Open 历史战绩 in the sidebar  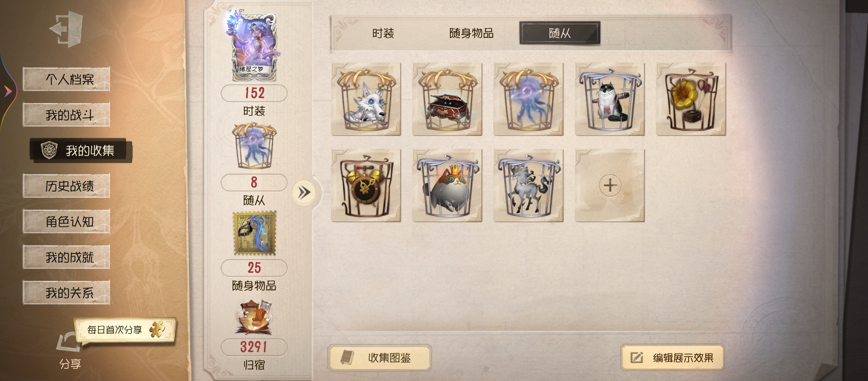[x=66, y=186]
